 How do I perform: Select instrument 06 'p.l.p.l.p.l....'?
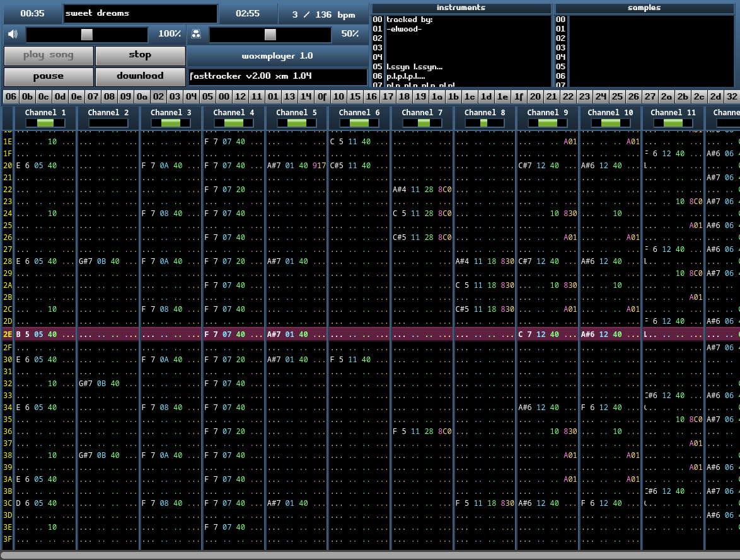(x=461, y=76)
